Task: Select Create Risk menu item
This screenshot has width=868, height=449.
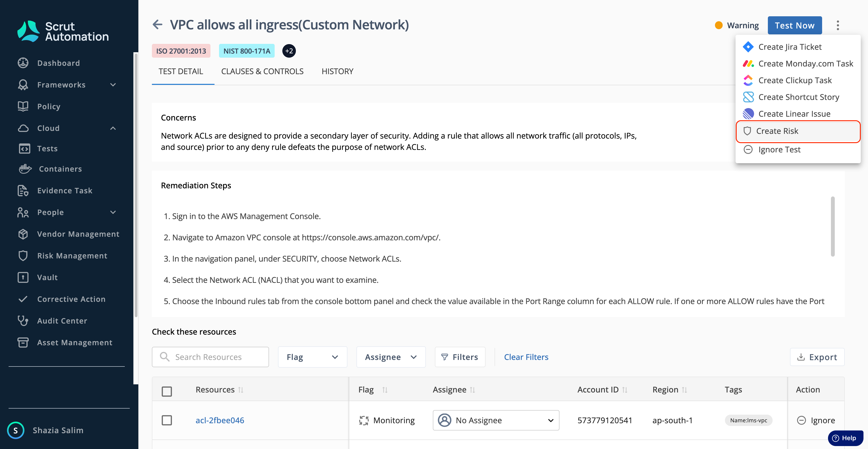Action: (x=798, y=131)
